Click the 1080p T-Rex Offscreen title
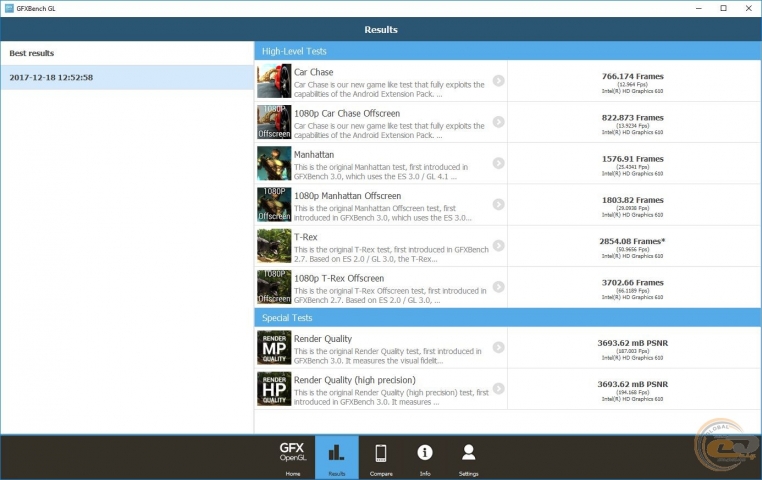Image resolution: width=762 pixels, height=480 pixels. (x=339, y=278)
